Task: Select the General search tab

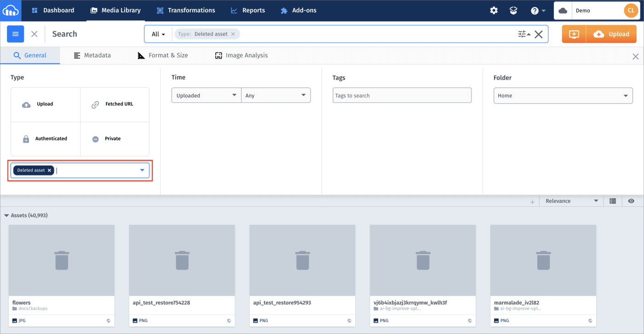Action: (30, 55)
